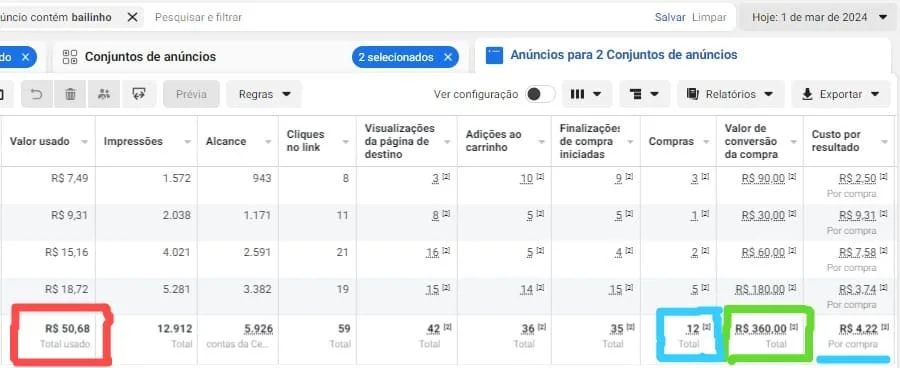Clear the 2 selecionados selection chip
This screenshot has width=900, height=368.
click(x=448, y=57)
